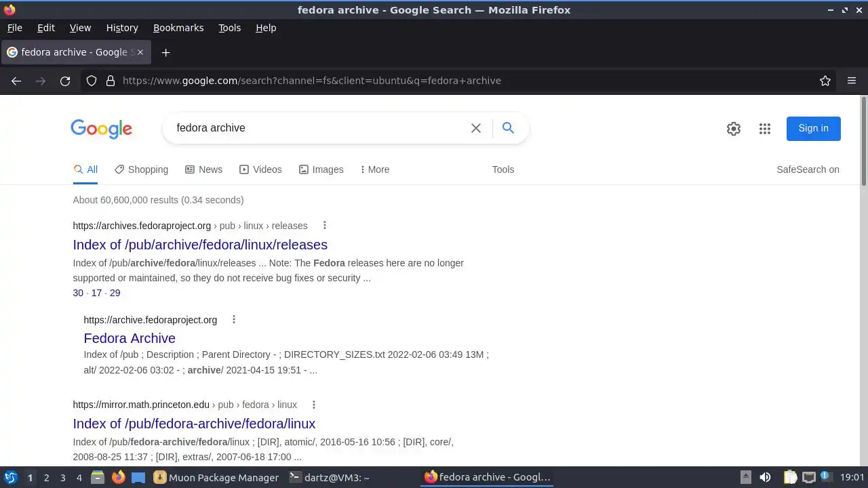The height and width of the screenshot is (488, 868).
Task: Go back with the browser back arrow
Action: 16,81
